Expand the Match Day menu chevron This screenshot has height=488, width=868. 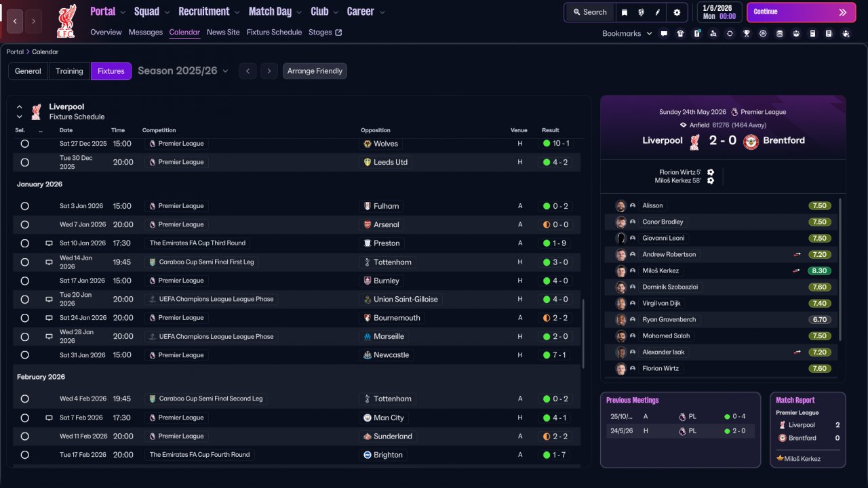299,12
